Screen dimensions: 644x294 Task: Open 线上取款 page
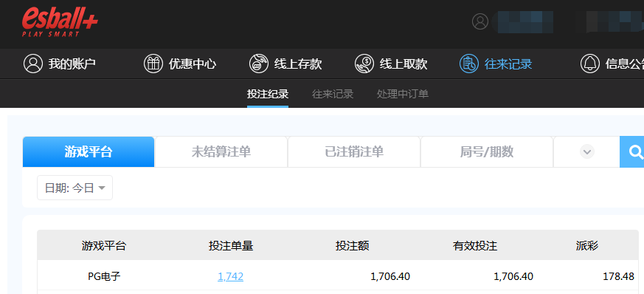[x=391, y=64]
